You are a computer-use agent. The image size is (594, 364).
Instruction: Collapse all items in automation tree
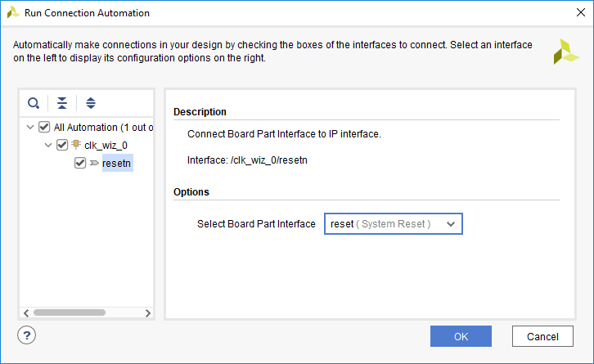[x=62, y=102]
